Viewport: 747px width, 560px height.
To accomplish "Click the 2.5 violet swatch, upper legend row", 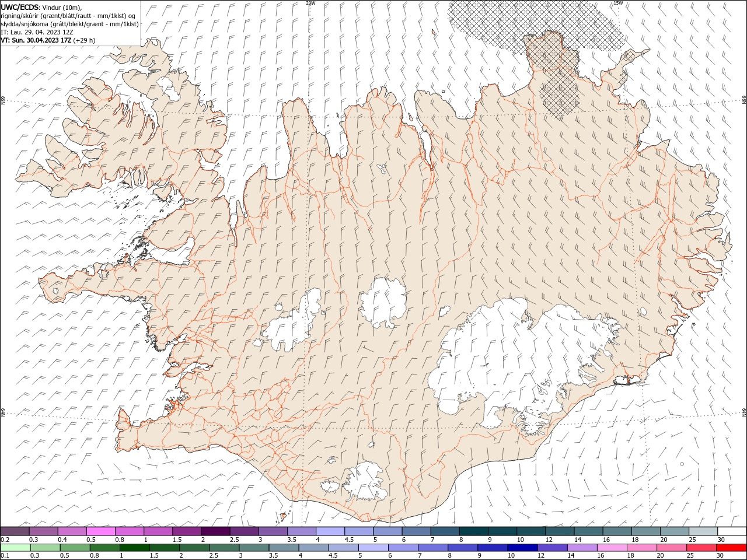I will [244, 531].
